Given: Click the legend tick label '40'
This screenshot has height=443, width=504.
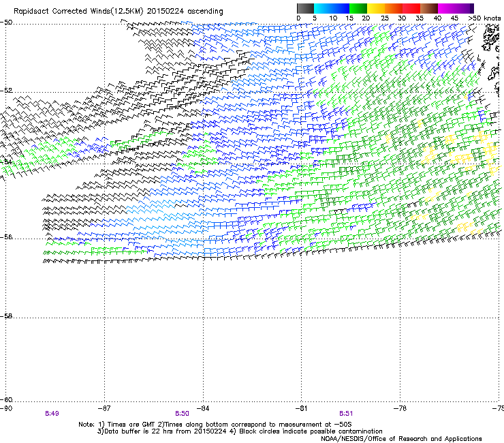Looking at the screenshot, I should click(x=437, y=18).
